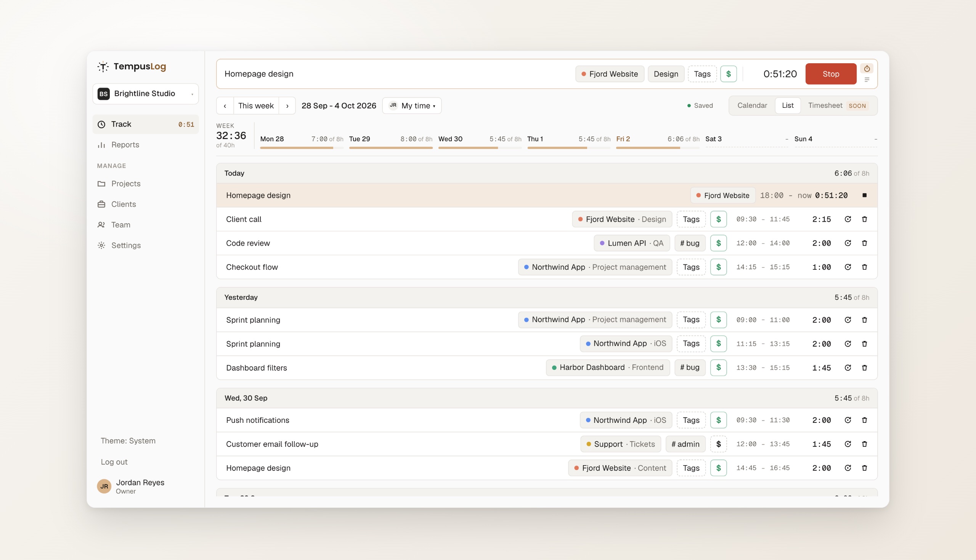Stop timer via square icon in Homepage design row
This screenshot has height=560, width=976.
864,195
